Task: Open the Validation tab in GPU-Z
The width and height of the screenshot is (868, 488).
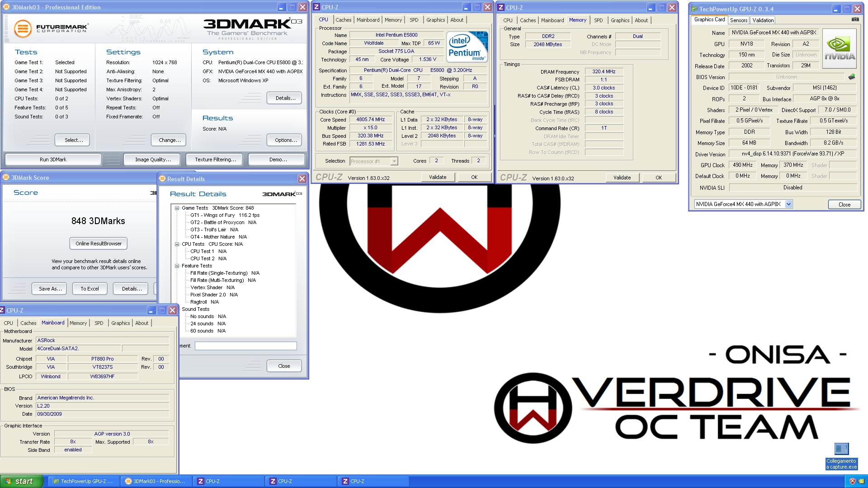Action: [763, 20]
